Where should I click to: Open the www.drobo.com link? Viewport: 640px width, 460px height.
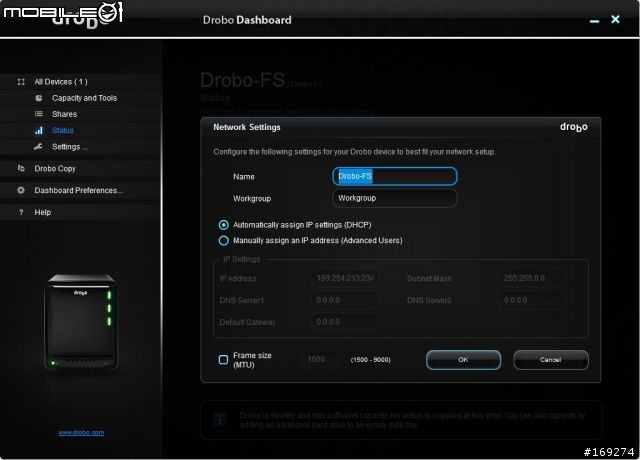(x=81, y=433)
